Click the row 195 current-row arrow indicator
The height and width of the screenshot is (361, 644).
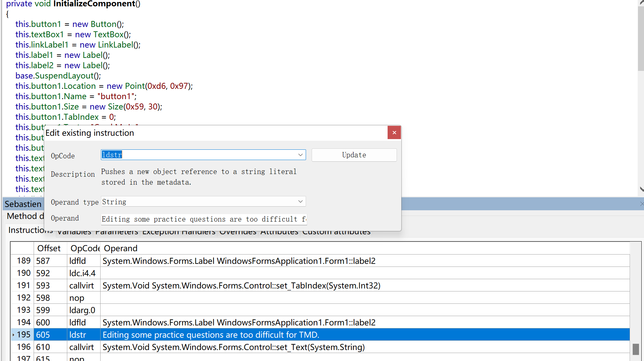pyautogui.click(x=13, y=335)
